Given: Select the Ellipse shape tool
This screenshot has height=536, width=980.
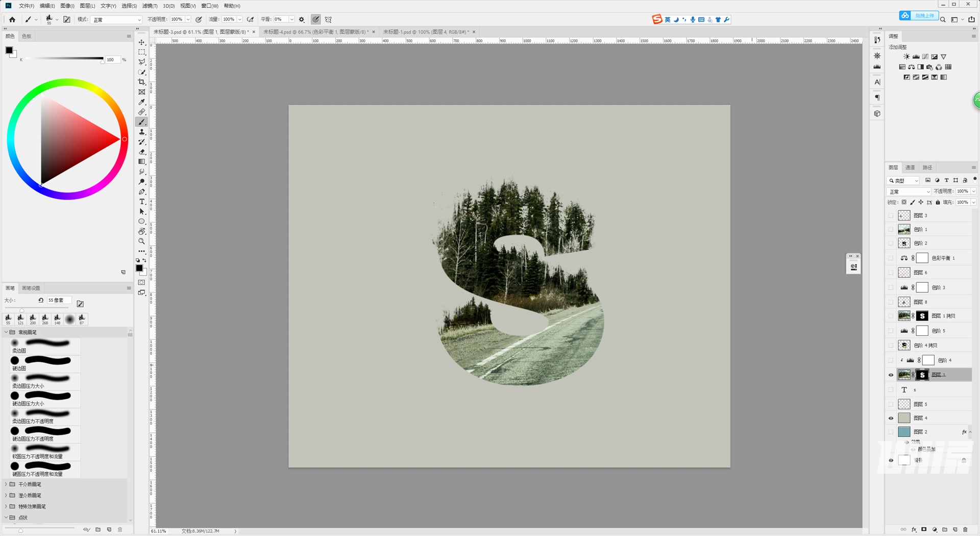Looking at the screenshot, I should 142,222.
